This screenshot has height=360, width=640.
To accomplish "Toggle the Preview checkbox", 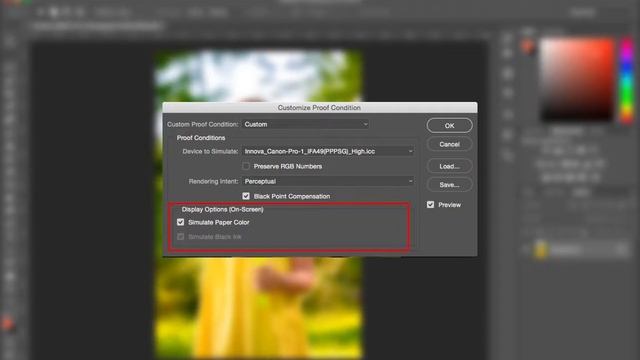I will [430, 204].
